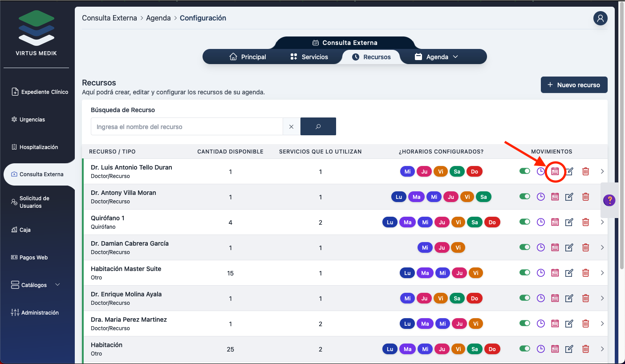Delete Dr. Damian Cabrera García resource
This screenshot has width=625, height=364.
pos(586,247)
